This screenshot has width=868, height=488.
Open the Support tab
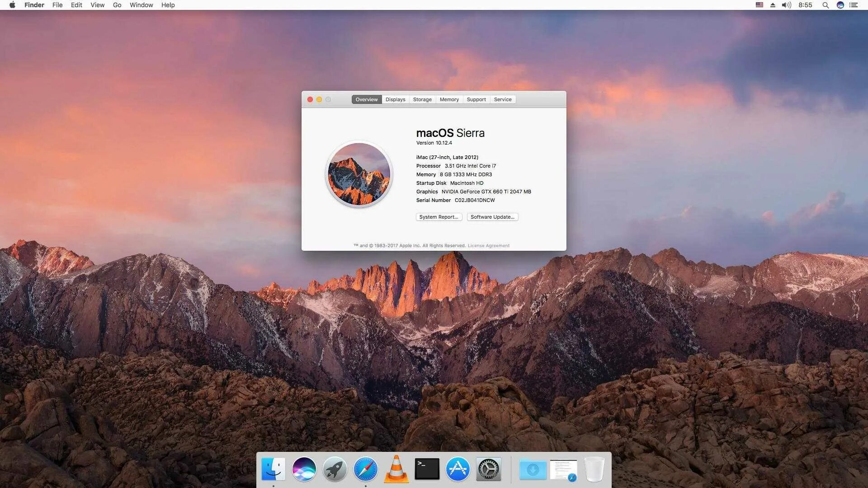pyautogui.click(x=476, y=99)
